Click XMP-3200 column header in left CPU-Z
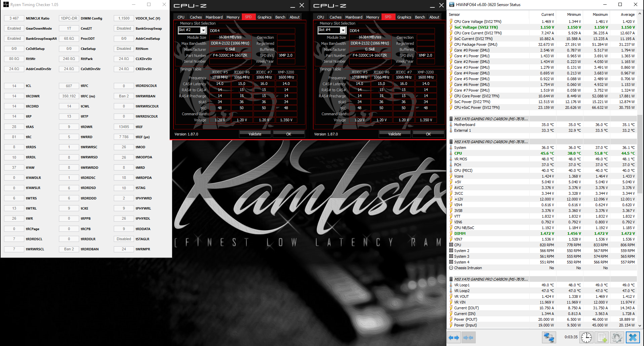 tap(286, 72)
